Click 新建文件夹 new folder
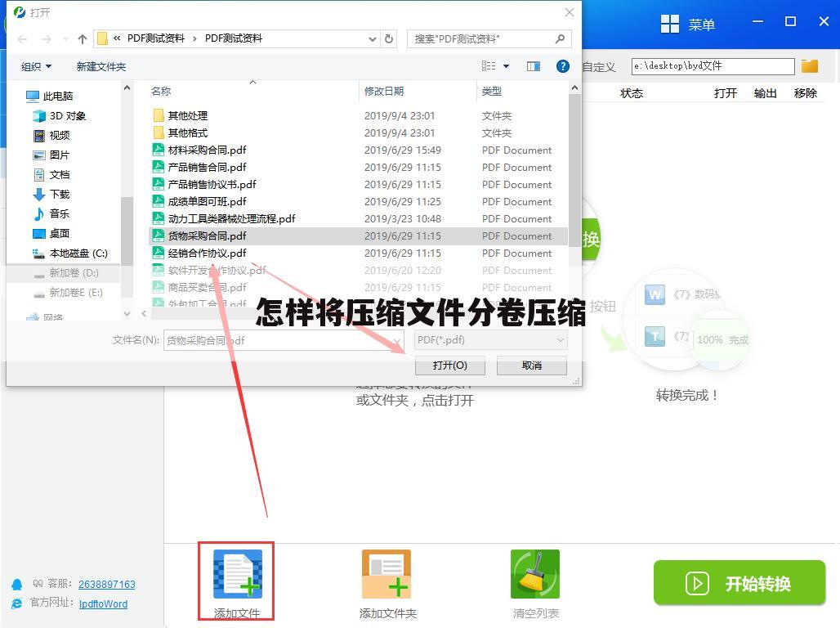The height and width of the screenshot is (628, 840). [101, 66]
